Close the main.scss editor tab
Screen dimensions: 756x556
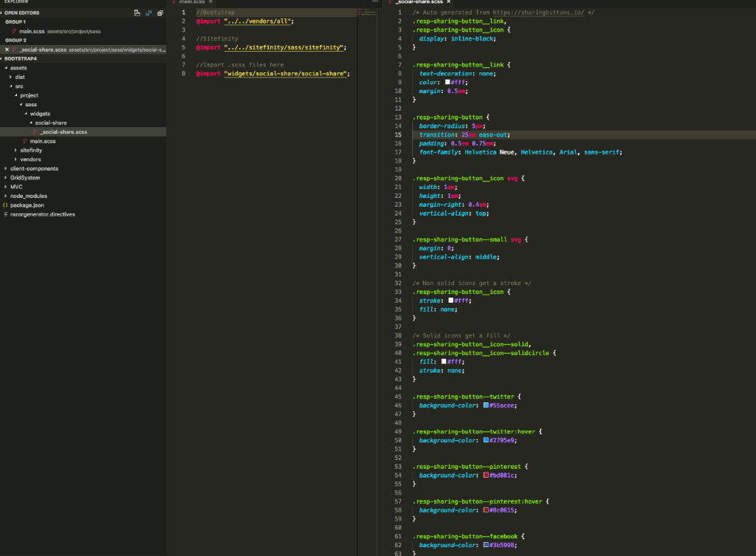[210, 2]
